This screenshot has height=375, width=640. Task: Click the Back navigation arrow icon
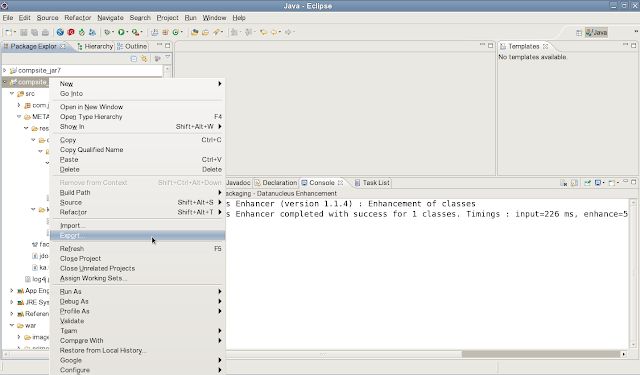[x=274, y=32]
